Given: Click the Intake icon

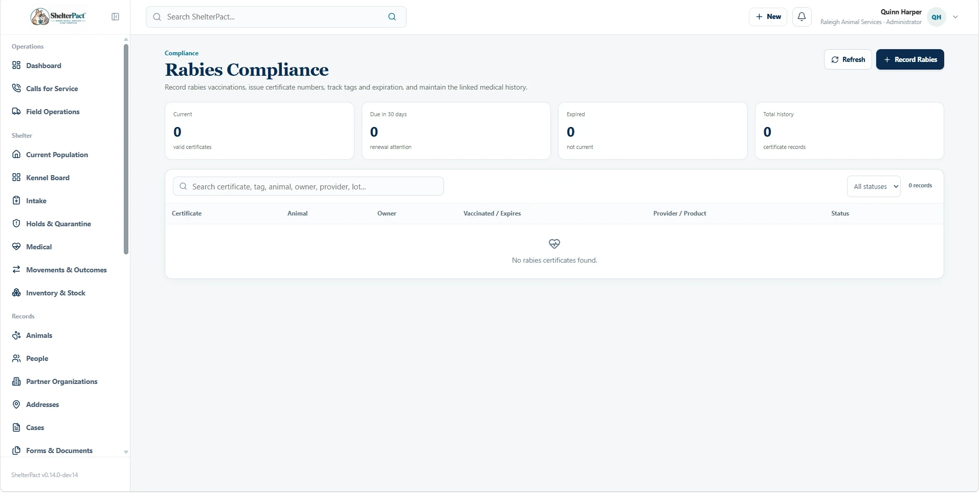Looking at the screenshot, I should (x=16, y=201).
